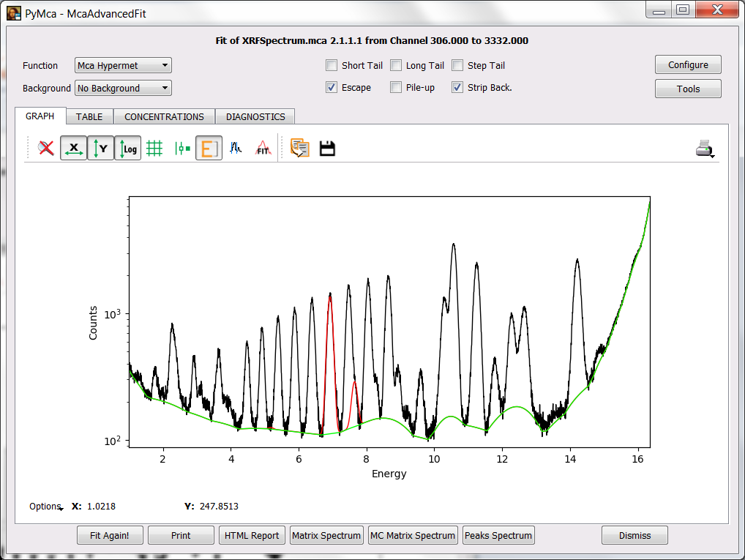Show the grid on the plot

pos(154,149)
